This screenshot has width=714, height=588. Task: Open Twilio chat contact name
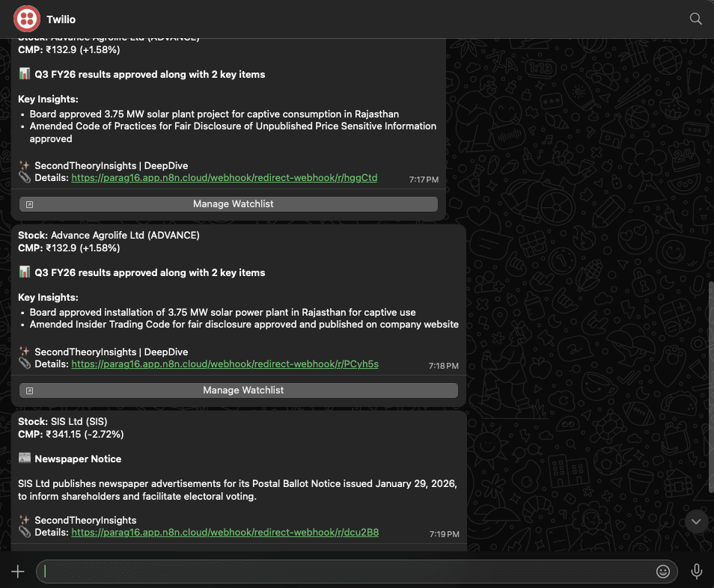(61, 19)
